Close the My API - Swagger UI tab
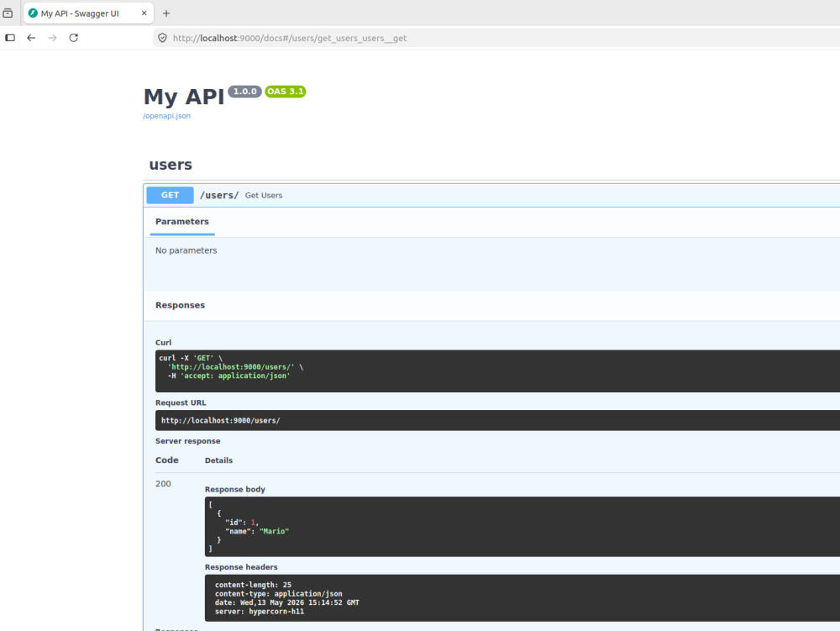Viewport: 840px width, 631px height. coord(144,13)
